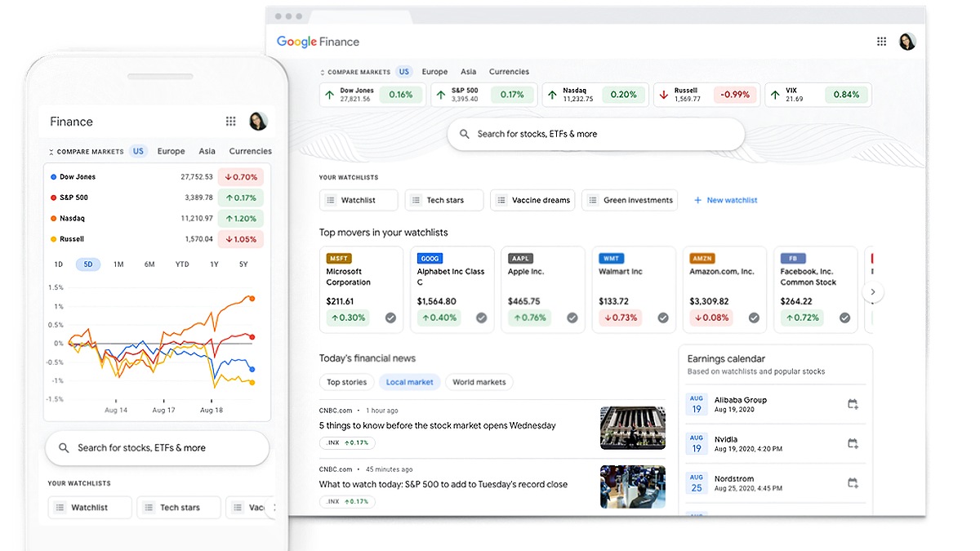Collapse Compare Markets on desktop
The height and width of the screenshot is (551, 980).
coord(323,72)
